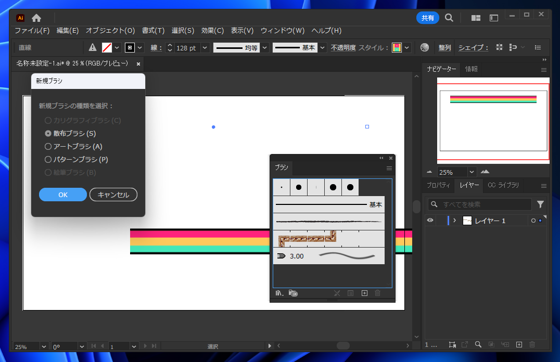This screenshot has width=560, height=362.
Task: Click delete layer trash icon in the Layers panel
Action: pos(532,345)
